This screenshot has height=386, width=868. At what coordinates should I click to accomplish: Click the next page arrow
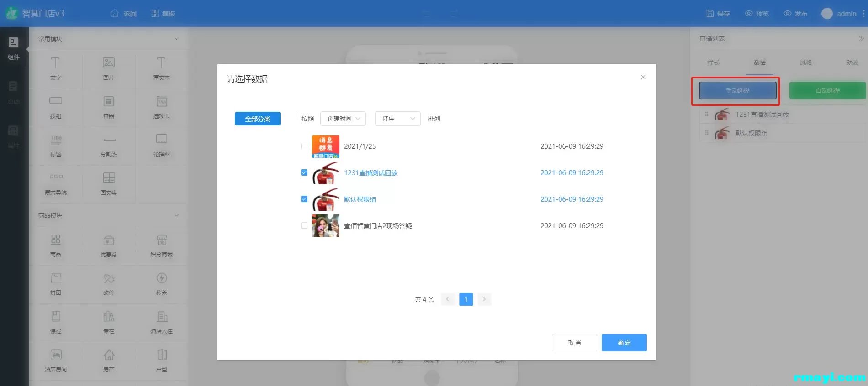coord(484,299)
